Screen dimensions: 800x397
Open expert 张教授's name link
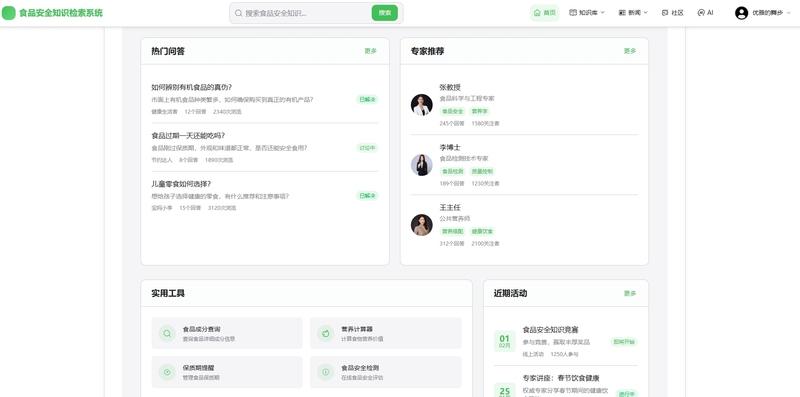pos(450,87)
